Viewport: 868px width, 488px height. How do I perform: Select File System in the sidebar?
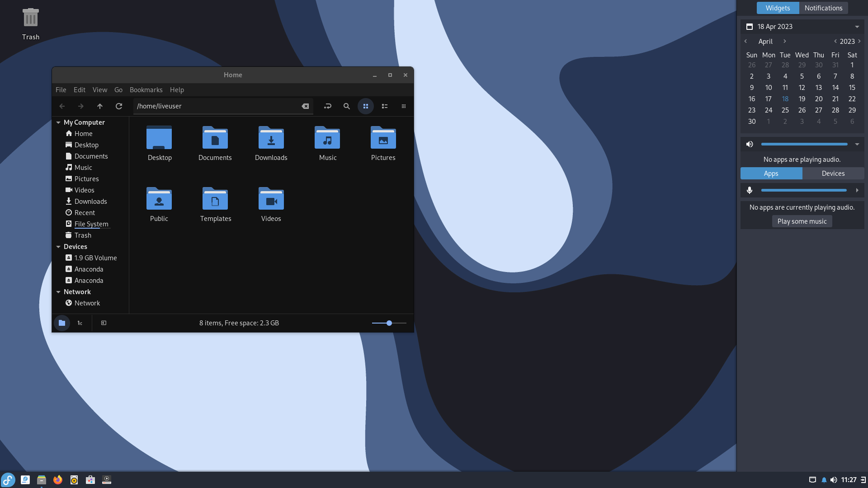[x=92, y=224]
